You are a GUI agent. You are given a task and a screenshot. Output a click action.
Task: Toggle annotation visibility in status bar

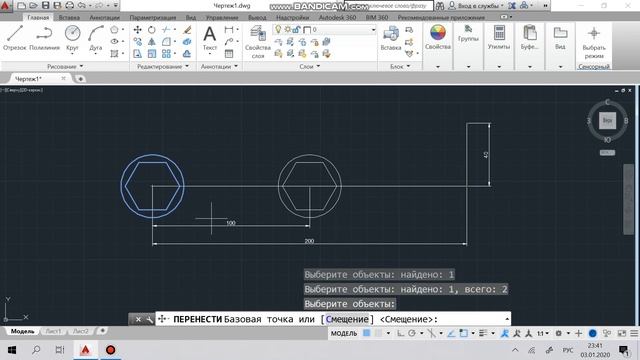[505, 333]
